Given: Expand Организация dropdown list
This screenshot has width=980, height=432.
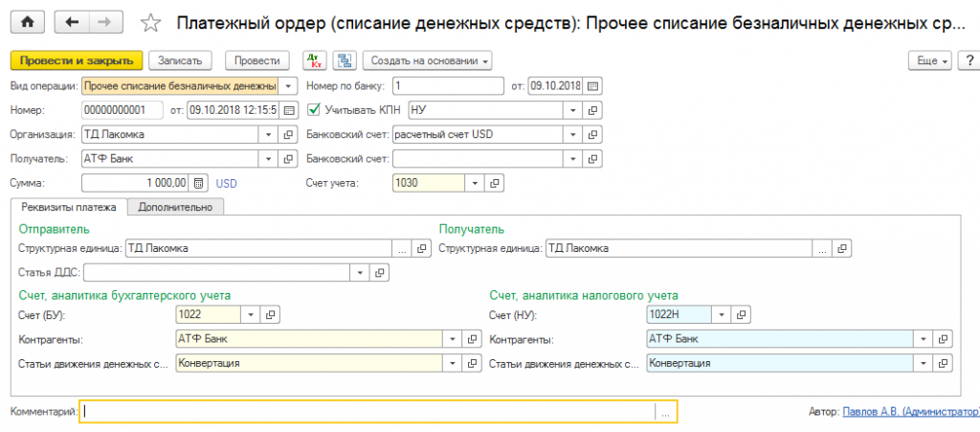Looking at the screenshot, I should coord(268,134).
